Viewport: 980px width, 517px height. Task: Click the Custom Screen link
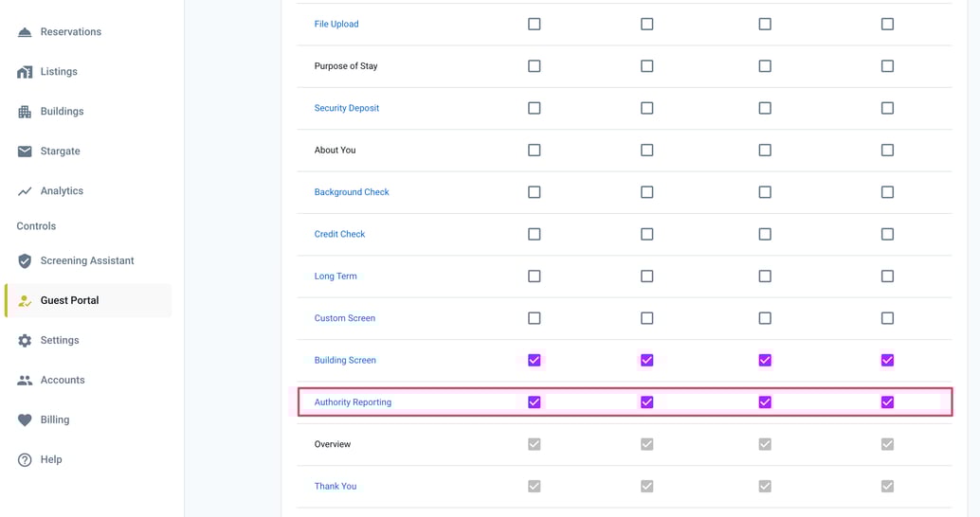click(345, 318)
